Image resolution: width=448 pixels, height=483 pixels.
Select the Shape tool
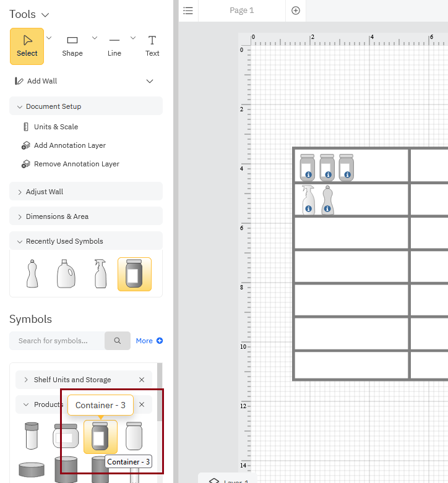click(72, 46)
